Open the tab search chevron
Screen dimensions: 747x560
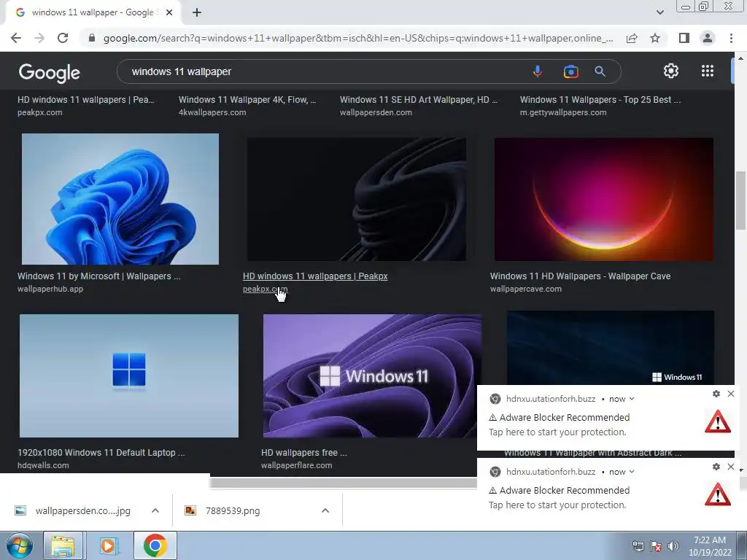coord(659,12)
